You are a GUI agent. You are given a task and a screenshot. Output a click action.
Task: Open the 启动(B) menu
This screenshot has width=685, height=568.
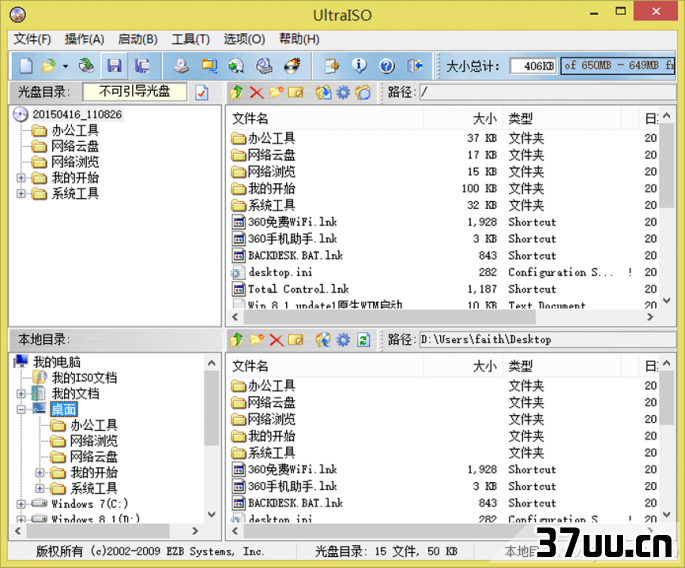pos(138,39)
